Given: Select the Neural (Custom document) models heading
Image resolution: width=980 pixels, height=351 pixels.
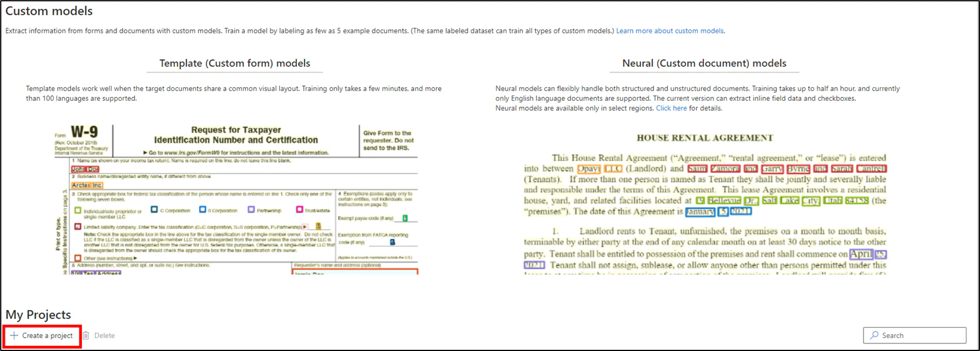Looking at the screenshot, I should click(x=704, y=63).
